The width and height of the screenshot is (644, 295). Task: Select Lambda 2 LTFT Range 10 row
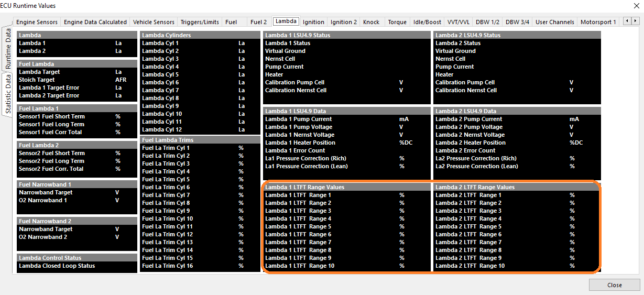(x=517, y=266)
